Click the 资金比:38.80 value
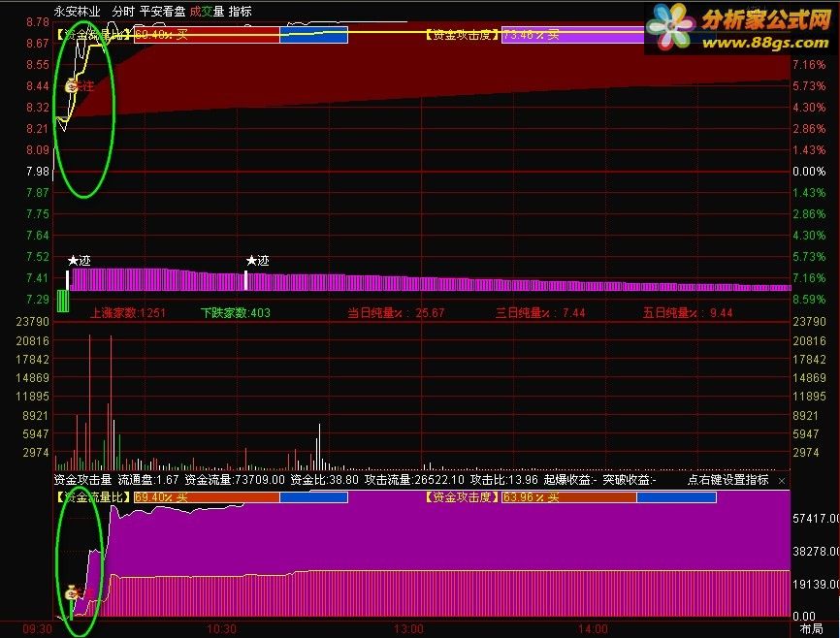 point(324,480)
